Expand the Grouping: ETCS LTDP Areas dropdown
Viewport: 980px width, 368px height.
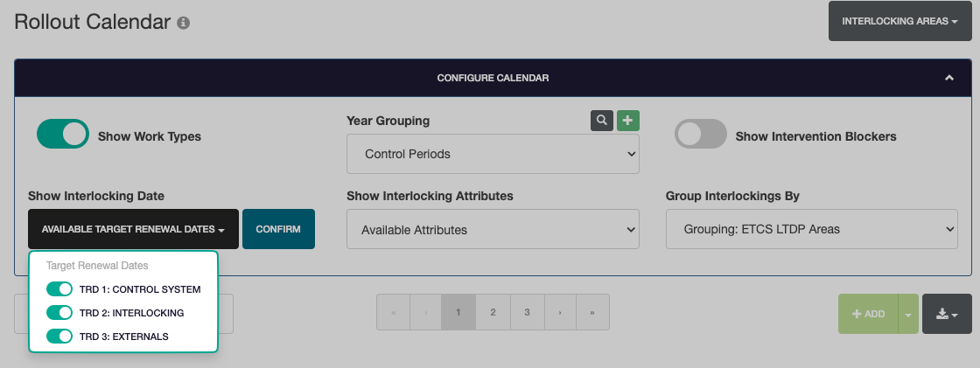[x=811, y=229]
